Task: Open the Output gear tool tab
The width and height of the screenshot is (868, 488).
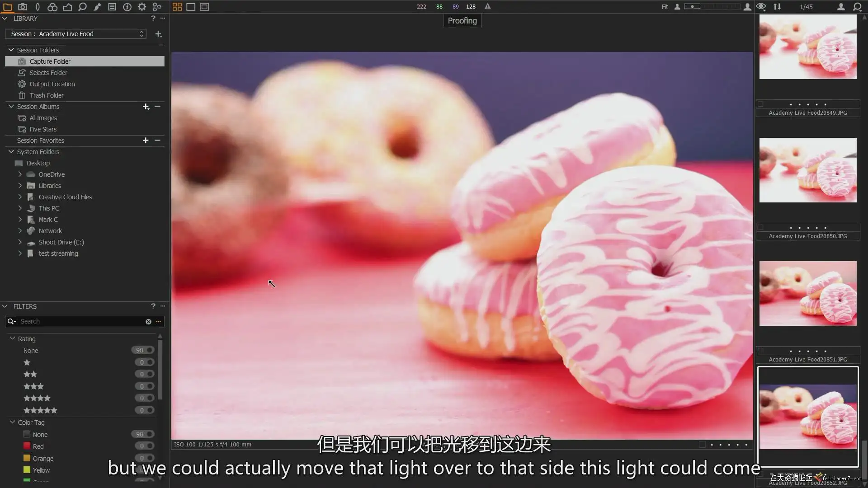Action: click(142, 7)
